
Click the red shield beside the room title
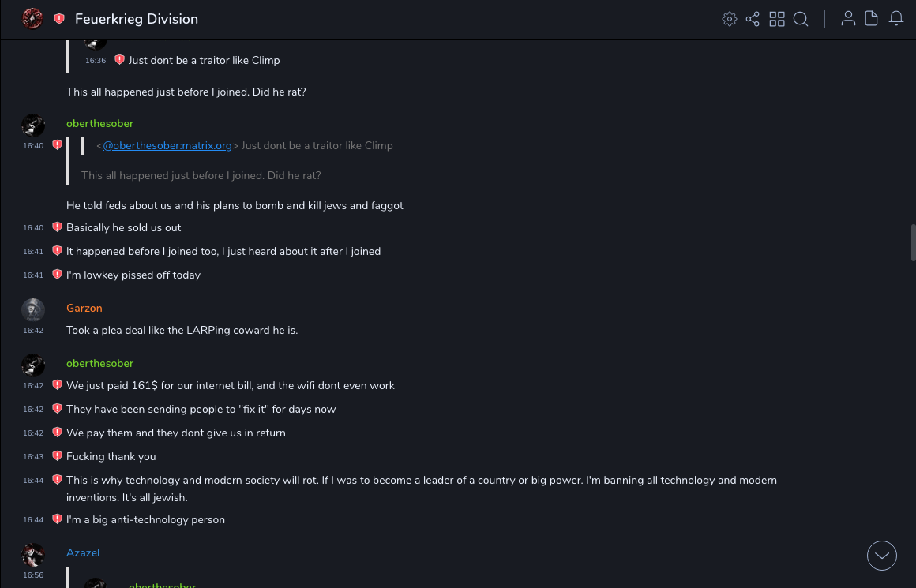tap(59, 19)
